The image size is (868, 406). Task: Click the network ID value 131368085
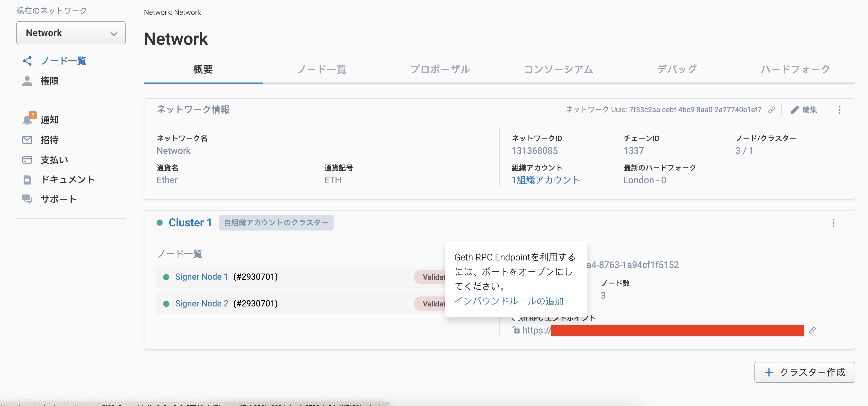534,151
